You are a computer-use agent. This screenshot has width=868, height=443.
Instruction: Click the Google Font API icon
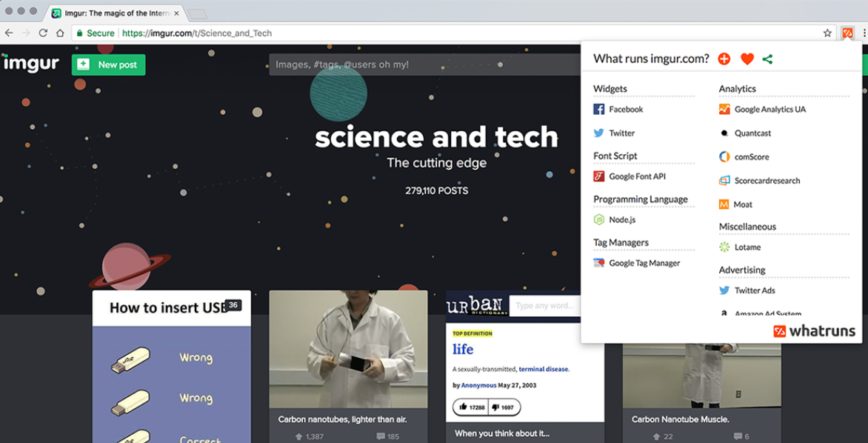tap(599, 176)
